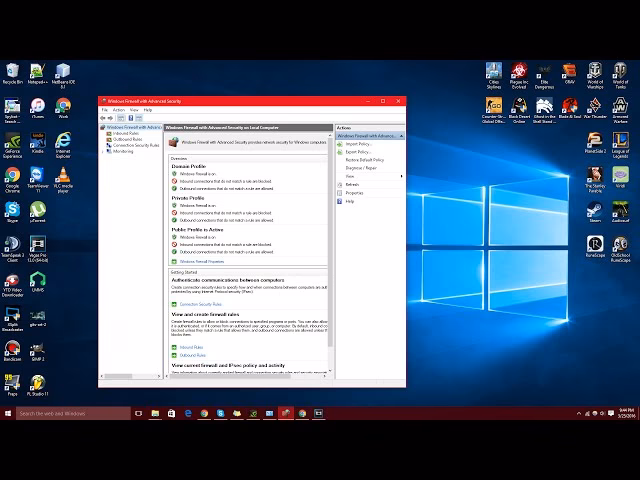This screenshot has width=640, height=480.
Task: Open the Help menu in the menu bar
Action: tap(148, 110)
